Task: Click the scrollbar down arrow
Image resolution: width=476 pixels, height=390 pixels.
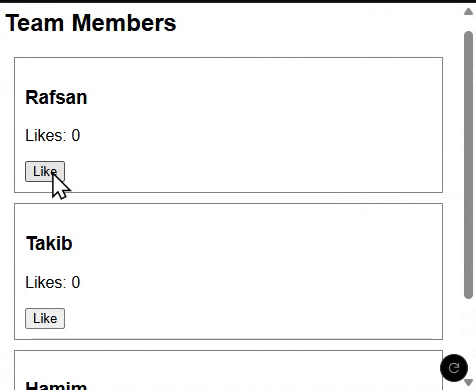Action: [x=468, y=382]
